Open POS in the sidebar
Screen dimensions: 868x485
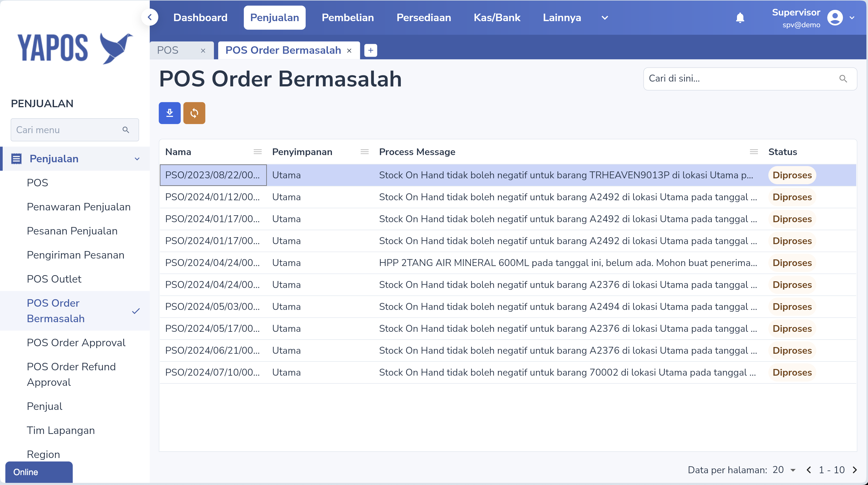click(75, 183)
